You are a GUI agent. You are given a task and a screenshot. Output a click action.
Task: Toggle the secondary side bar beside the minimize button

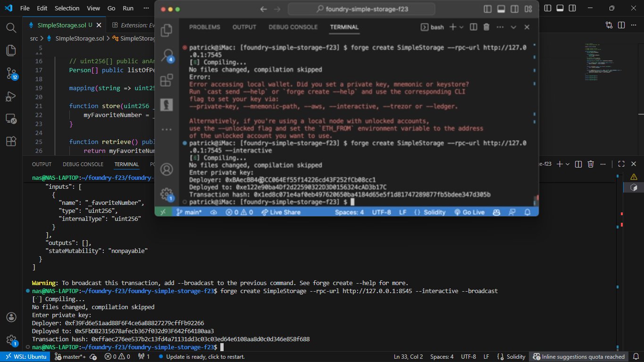click(573, 8)
